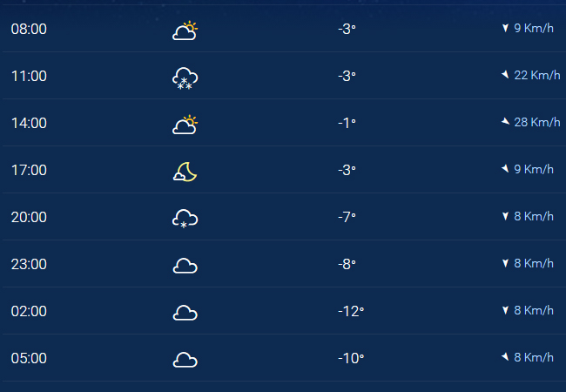Click the -7° temperature reading
The height and width of the screenshot is (392, 566).
pos(347,217)
